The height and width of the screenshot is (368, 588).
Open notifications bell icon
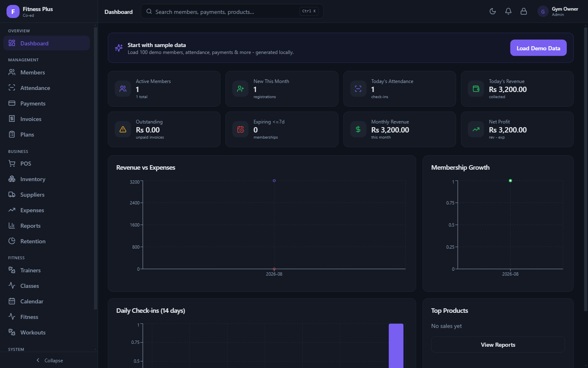(508, 11)
